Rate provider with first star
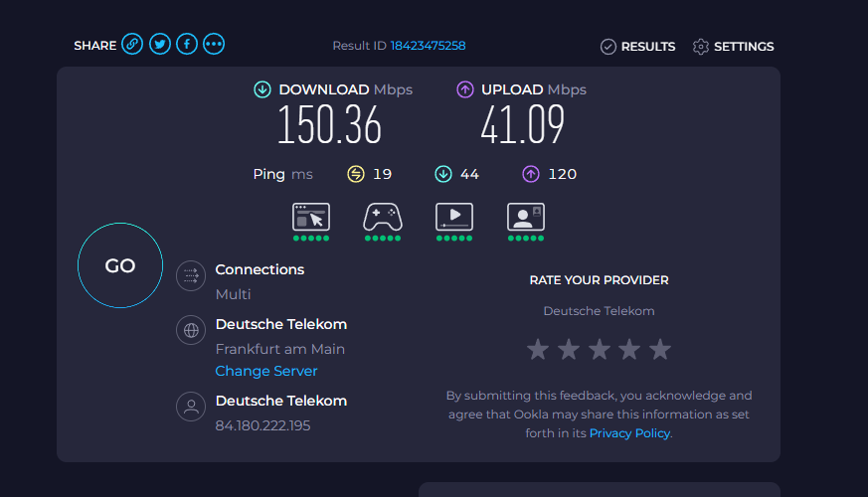This screenshot has width=868, height=497. (538, 350)
